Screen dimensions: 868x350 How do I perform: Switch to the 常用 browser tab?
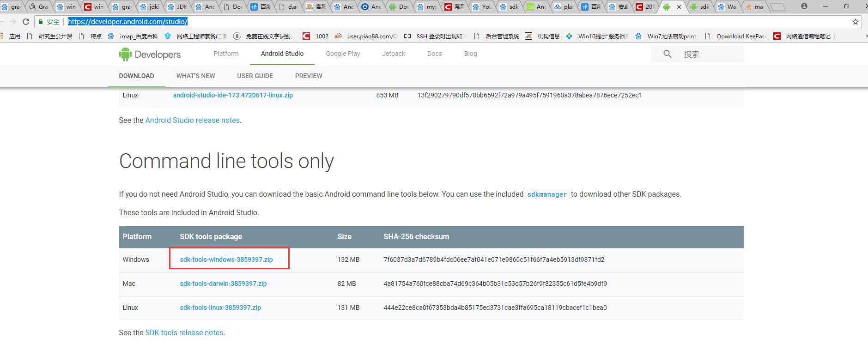coord(455,7)
